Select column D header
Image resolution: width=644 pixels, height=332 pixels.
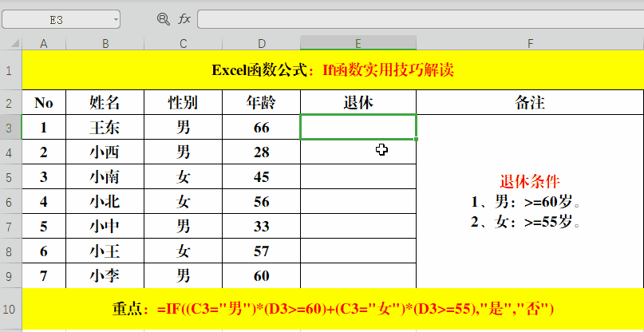point(261,43)
